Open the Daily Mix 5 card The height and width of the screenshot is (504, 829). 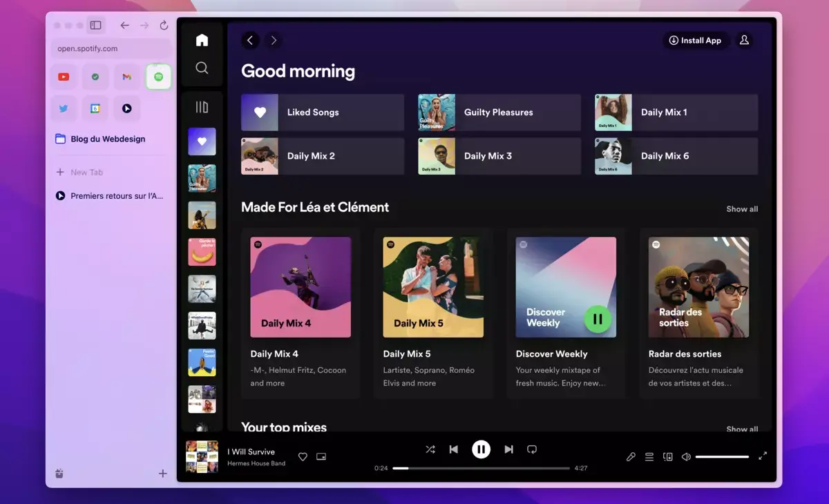coord(433,313)
